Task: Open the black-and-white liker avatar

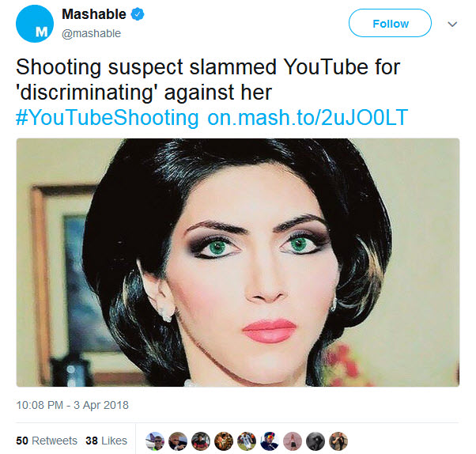Action: 315,441
